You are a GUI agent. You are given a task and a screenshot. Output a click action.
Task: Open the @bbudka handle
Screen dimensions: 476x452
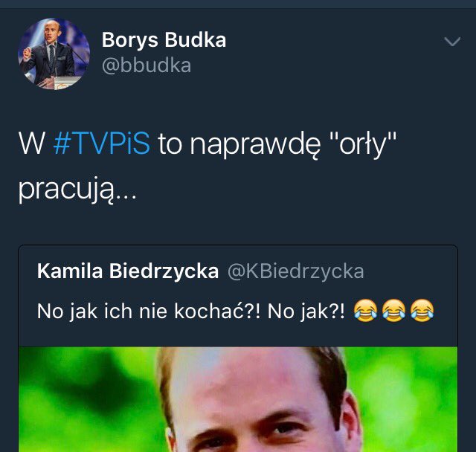pyautogui.click(x=147, y=65)
